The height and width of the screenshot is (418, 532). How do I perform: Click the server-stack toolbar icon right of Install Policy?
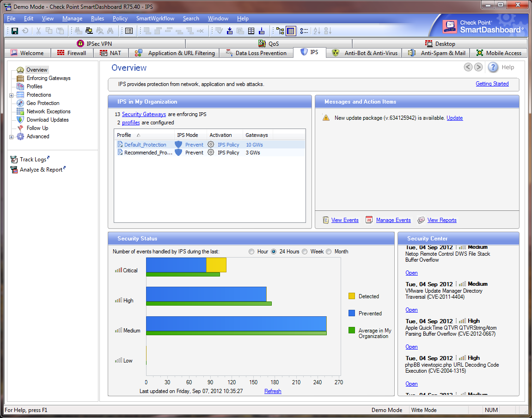click(x=251, y=31)
